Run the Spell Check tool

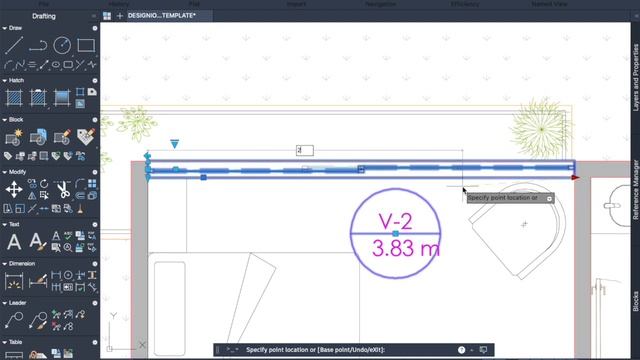tap(68, 236)
